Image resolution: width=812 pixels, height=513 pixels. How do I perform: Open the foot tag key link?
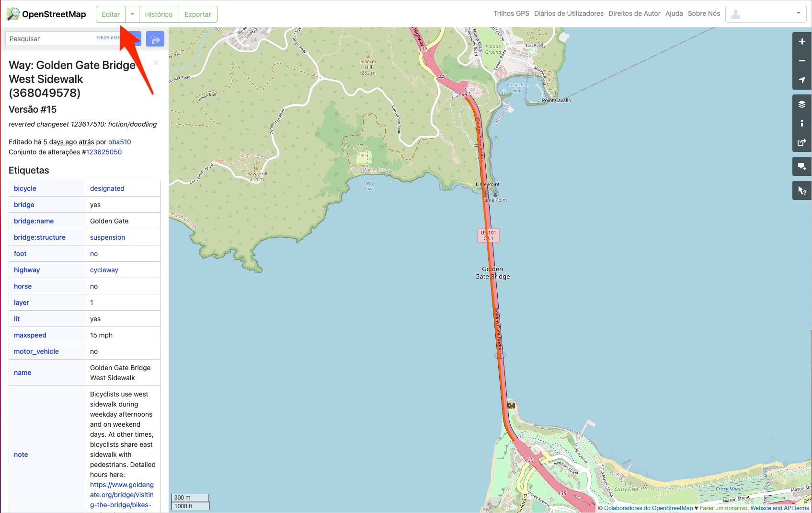[x=20, y=254]
